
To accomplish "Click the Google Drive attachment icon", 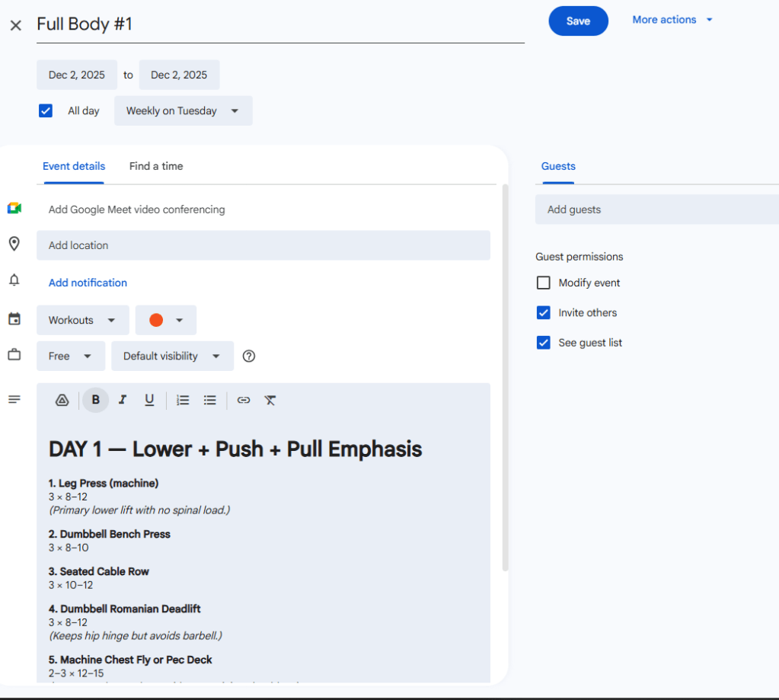I will click(62, 400).
